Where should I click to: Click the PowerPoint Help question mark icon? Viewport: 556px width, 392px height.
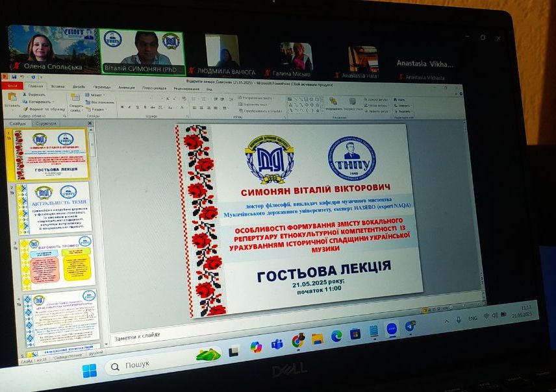point(461,93)
